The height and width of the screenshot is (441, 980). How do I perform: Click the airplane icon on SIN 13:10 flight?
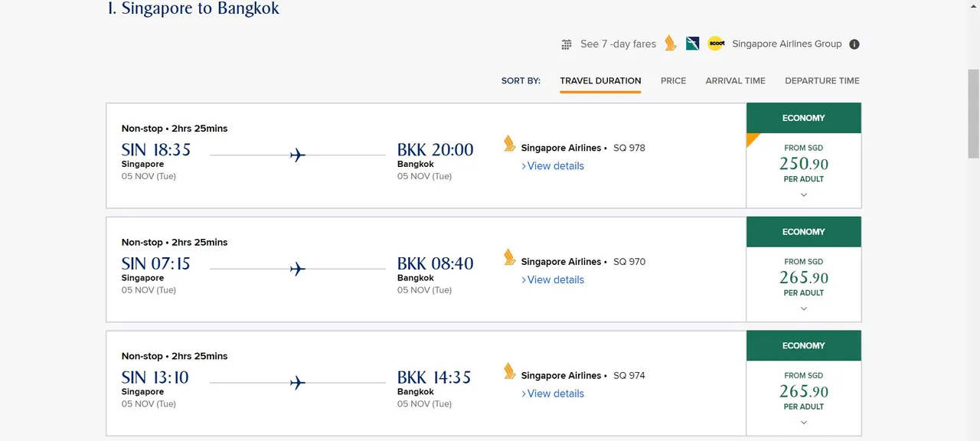tap(298, 383)
